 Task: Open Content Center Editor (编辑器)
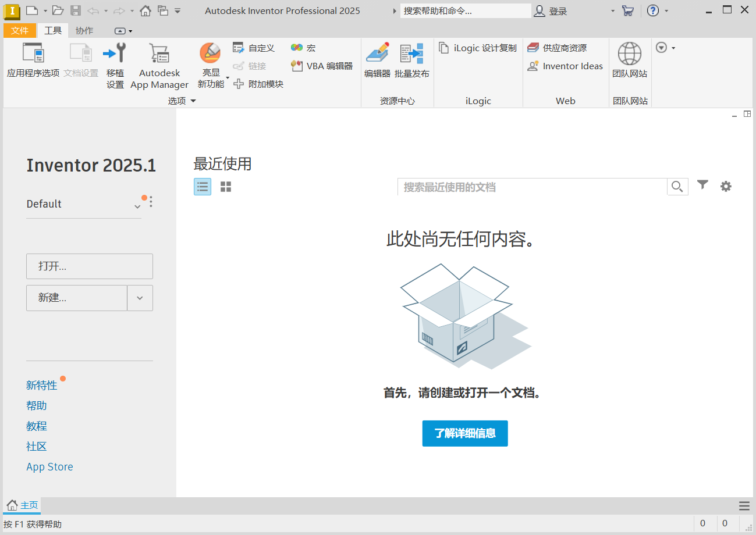tap(377, 60)
